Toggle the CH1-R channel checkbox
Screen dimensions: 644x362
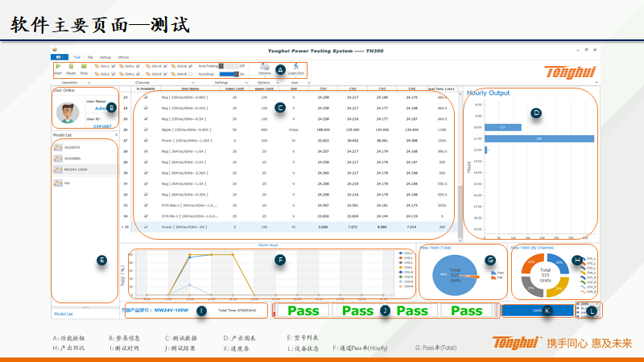(165, 66)
